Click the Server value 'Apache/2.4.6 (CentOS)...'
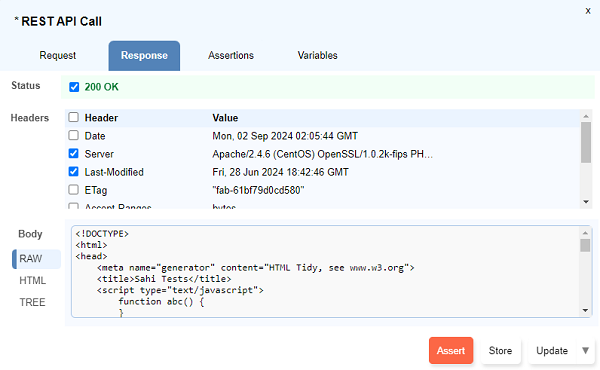Screen dimensions: 600x370 pyautogui.click(x=323, y=154)
